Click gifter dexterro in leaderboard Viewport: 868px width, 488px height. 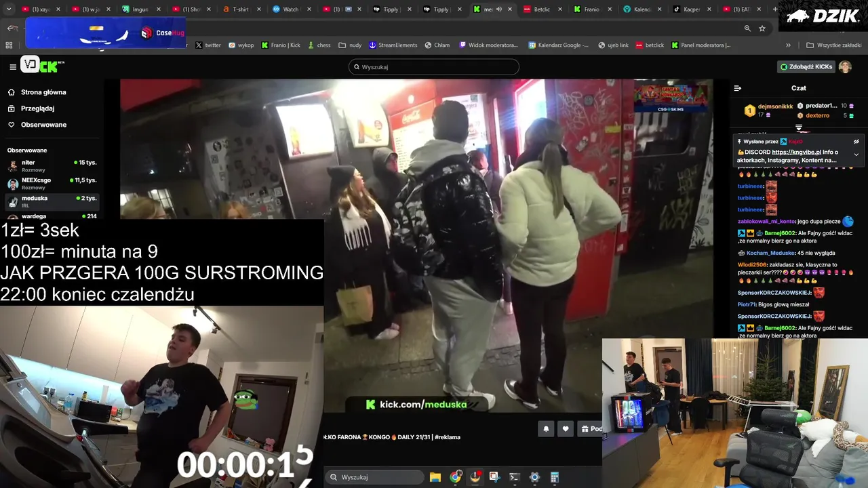point(817,116)
